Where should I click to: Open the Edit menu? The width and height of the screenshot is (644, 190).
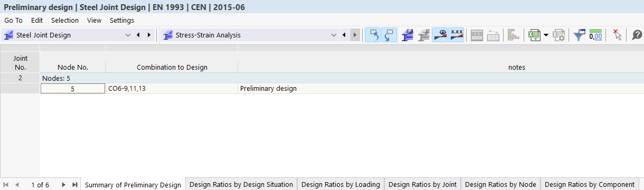pyautogui.click(x=37, y=20)
